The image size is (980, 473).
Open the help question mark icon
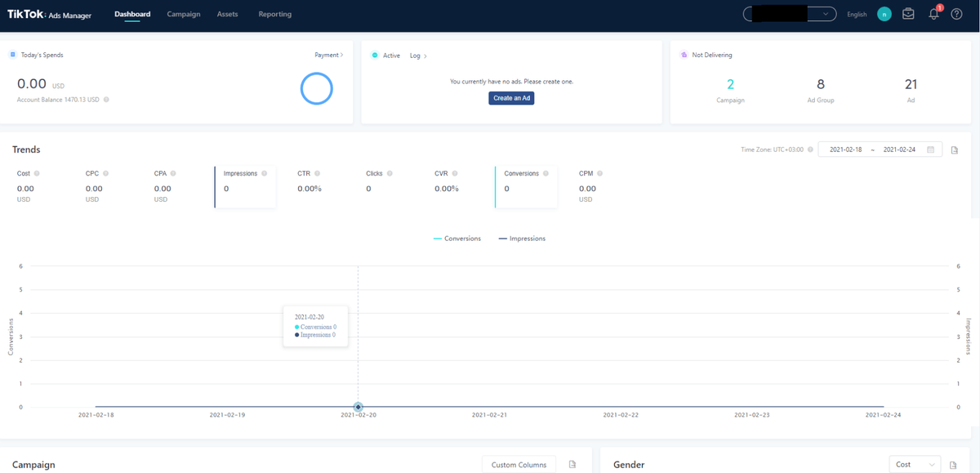pos(957,14)
